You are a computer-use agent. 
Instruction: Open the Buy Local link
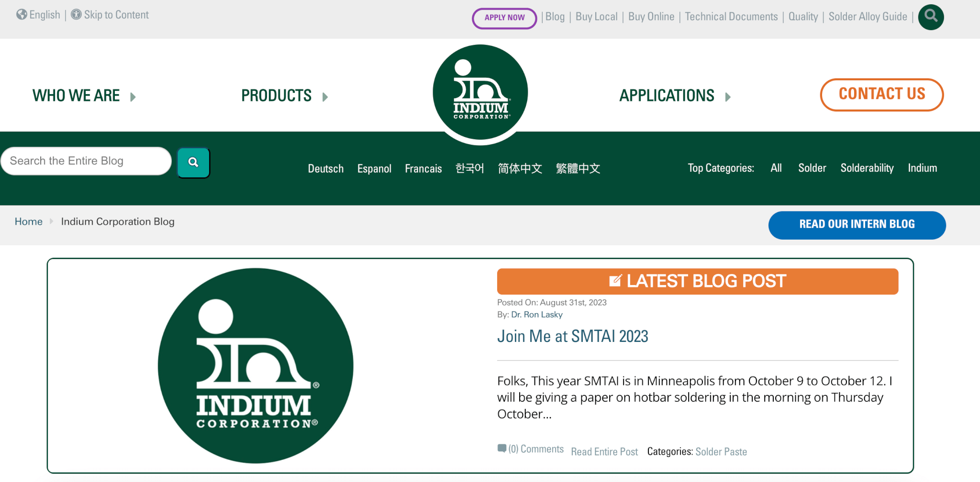(597, 17)
